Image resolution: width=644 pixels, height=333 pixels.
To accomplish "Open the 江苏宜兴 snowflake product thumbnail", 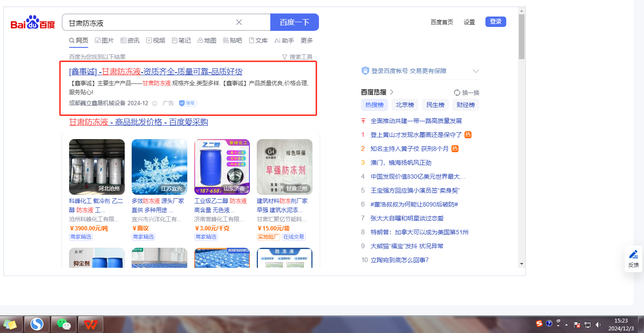I will (x=159, y=167).
